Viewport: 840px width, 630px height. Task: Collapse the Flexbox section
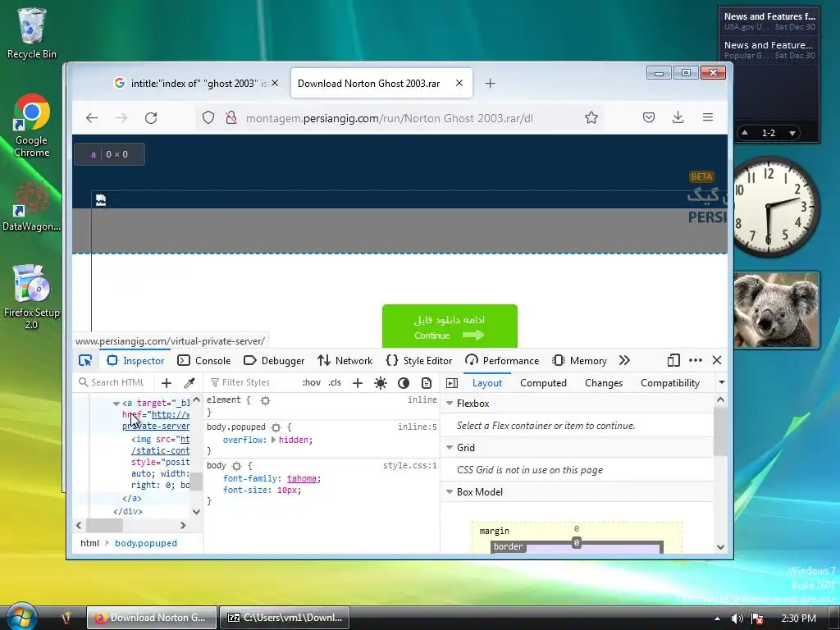point(450,404)
